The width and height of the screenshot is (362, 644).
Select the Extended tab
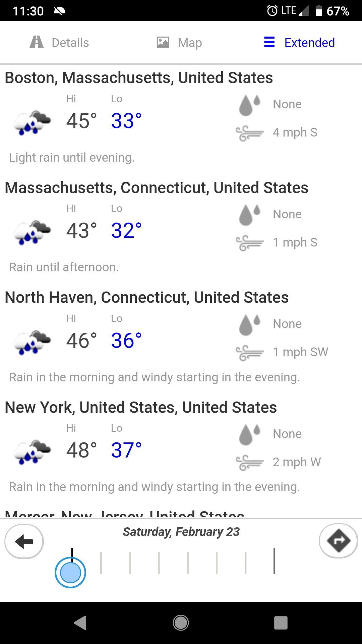point(299,43)
